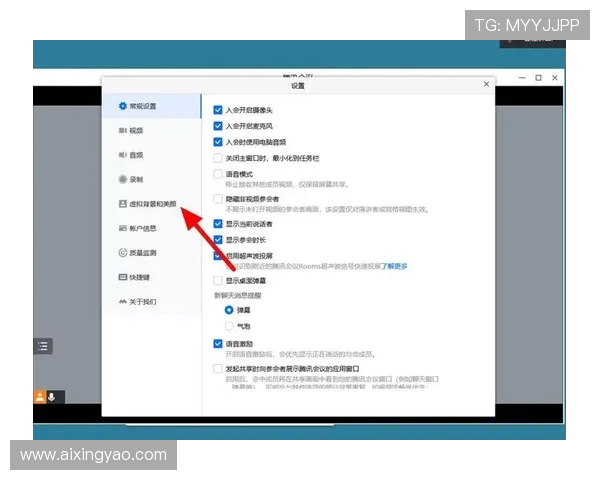
Task: Select the 弹幕 radio button
Action: coord(229,310)
